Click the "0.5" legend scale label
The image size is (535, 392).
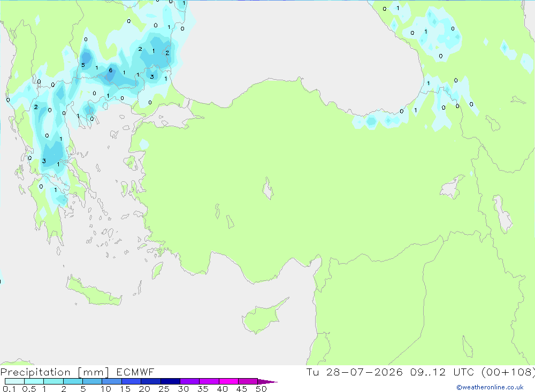click(29, 389)
